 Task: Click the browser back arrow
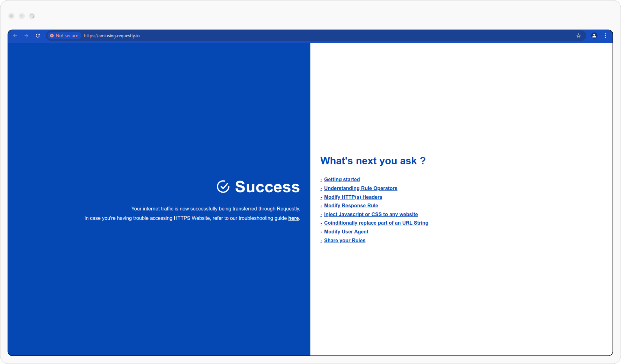click(x=15, y=36)
